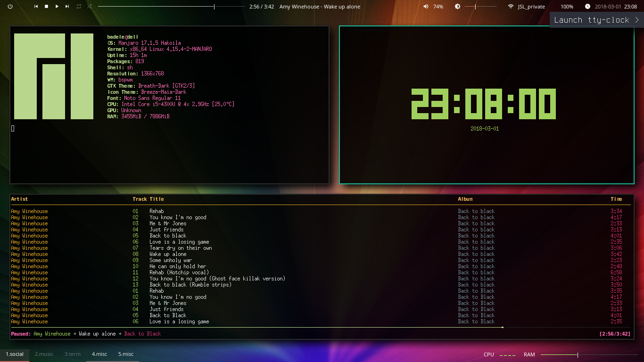Switch to workspace 2.music

click(x=44, y=354)
